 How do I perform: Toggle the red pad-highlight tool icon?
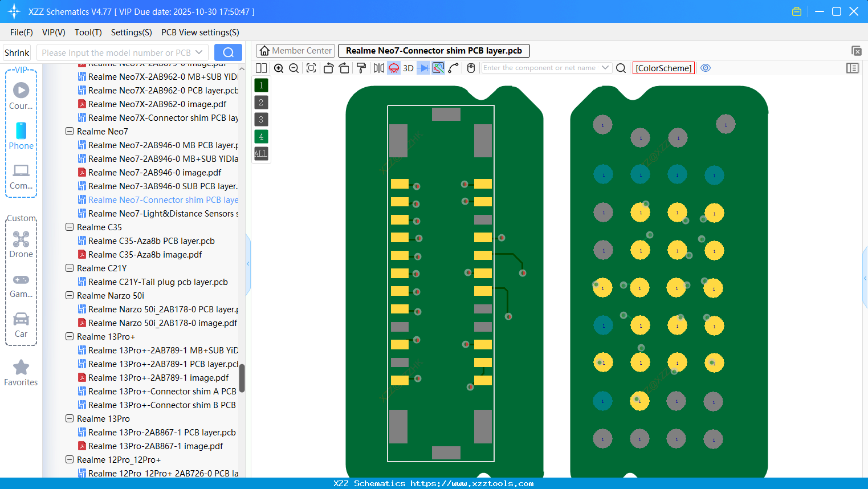point(394,68)
